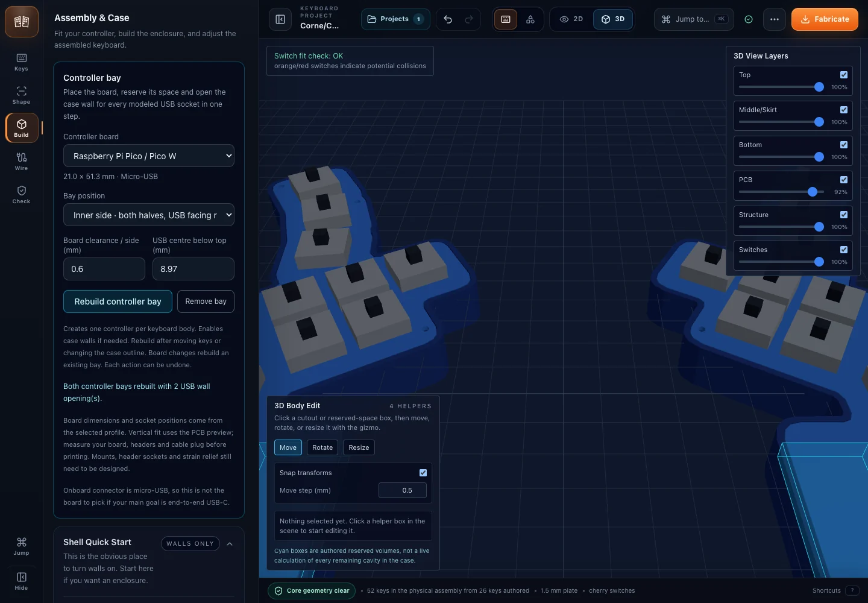The height and width of the screenshot is (603, 868).
Task: Toggle the Middle/Skirt layer checkbox
Action: (x=844, y=110)
